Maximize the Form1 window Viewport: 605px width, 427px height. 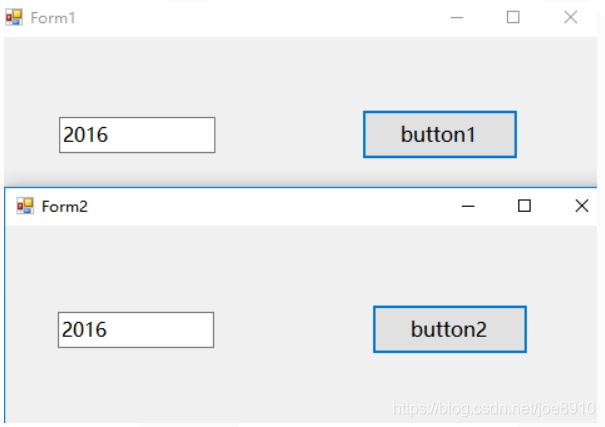click(x=514, y=18)
